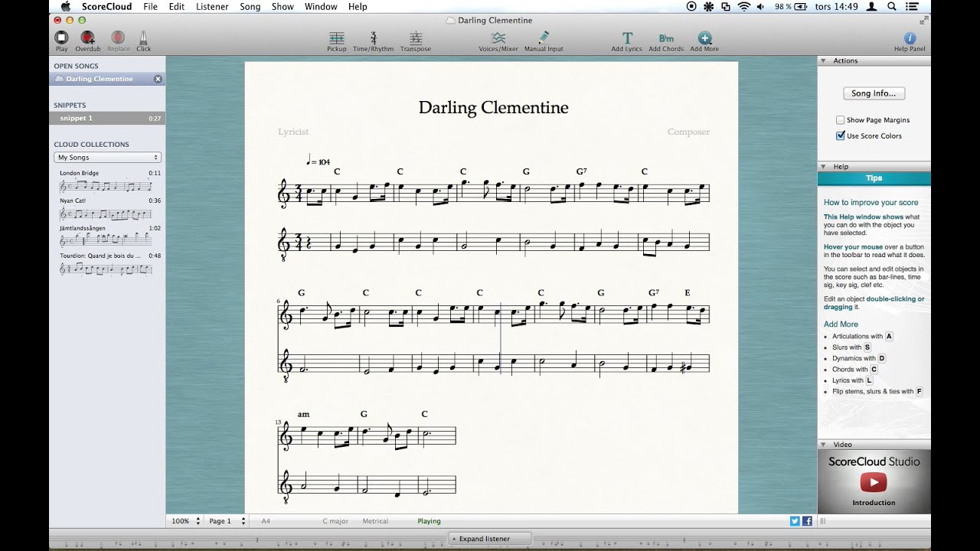
Task: Open the Listener menu
Action: [212, 7]
